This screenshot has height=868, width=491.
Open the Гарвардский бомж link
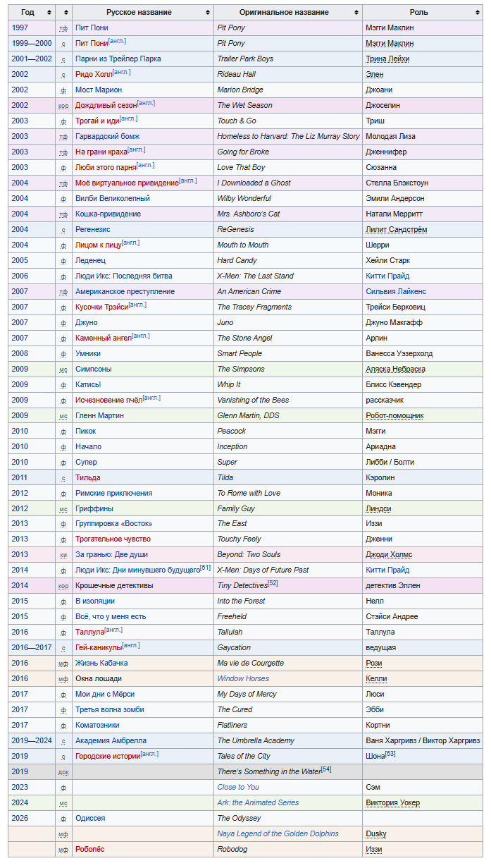tap(108, 137)
